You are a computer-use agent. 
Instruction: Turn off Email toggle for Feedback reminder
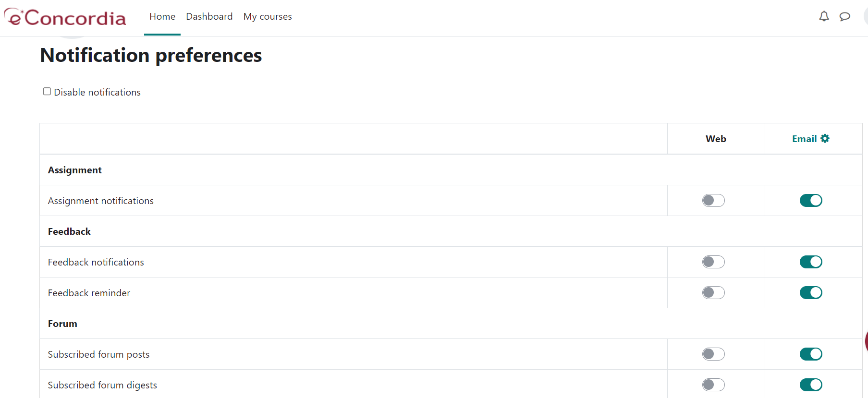811,292
